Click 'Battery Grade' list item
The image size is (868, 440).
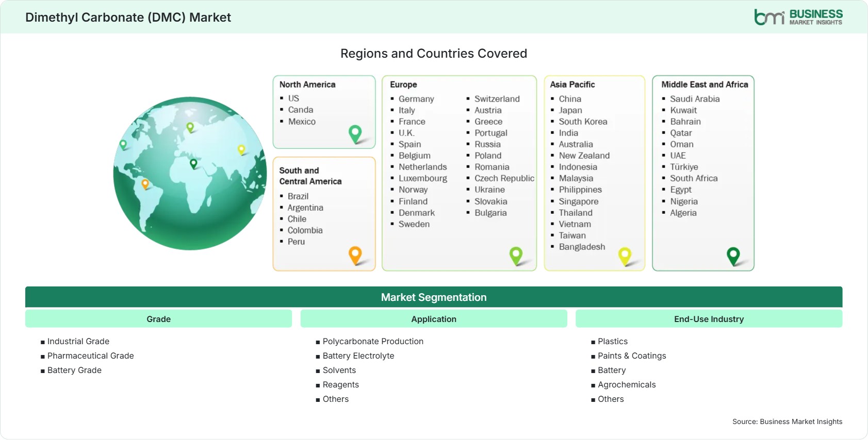(74, 370)
